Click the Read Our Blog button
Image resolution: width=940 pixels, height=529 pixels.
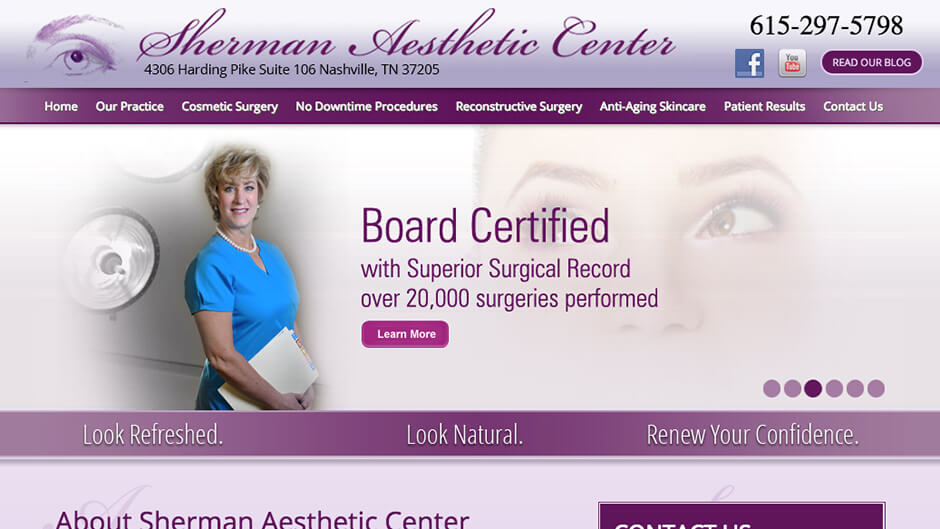pos(871,62)
